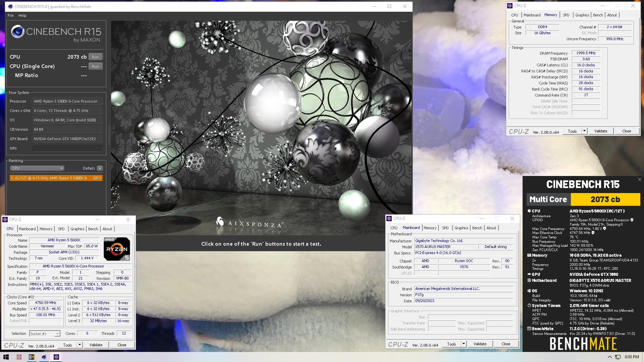Click the Multiplier x 47.5 value

pyautogui.click(x=46, y=309)
